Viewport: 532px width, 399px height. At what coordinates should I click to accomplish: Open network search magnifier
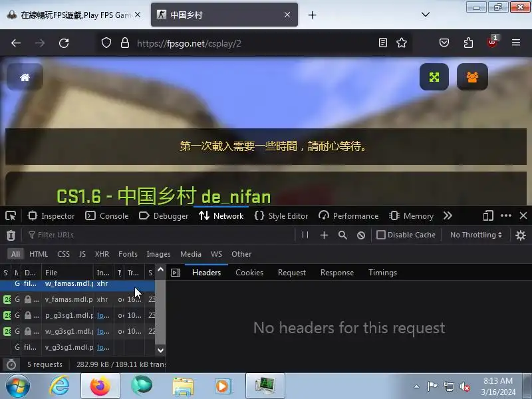click(x=342, y=235)
